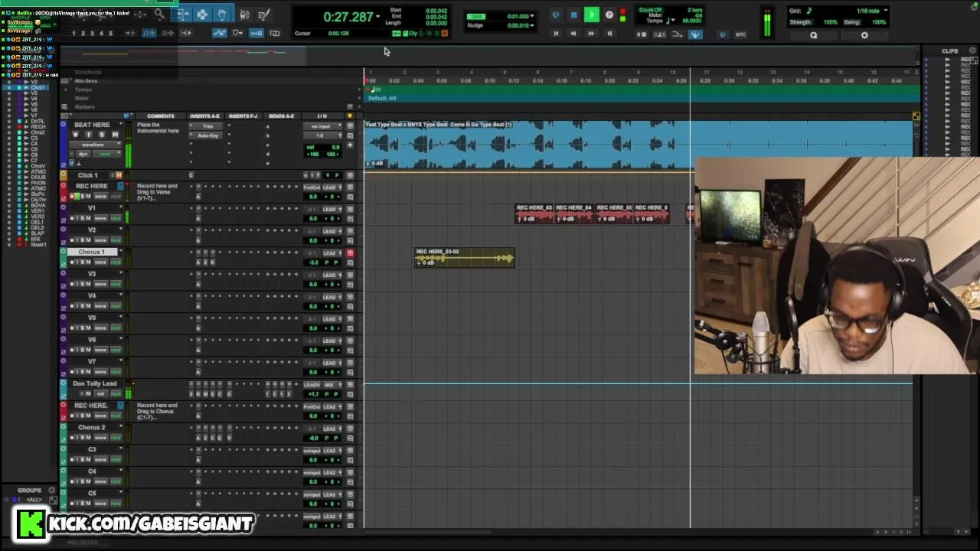Open the Auto-Key insert on BEAT HERE
This screenshot has height=551, width=980.
207,135
